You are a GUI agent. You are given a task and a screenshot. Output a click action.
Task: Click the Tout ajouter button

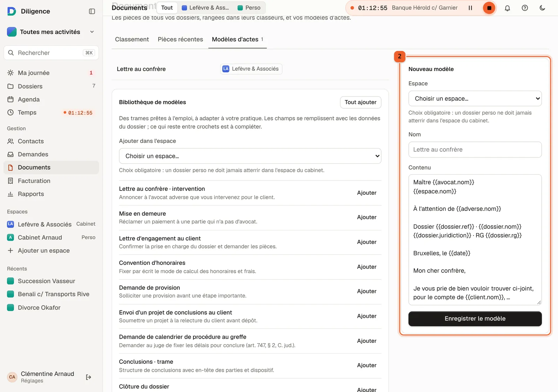[361, 102]
